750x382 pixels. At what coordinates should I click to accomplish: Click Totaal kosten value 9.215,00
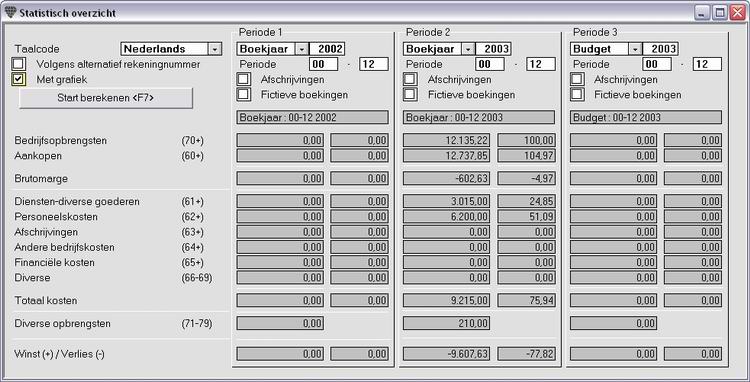pos(446,301)
